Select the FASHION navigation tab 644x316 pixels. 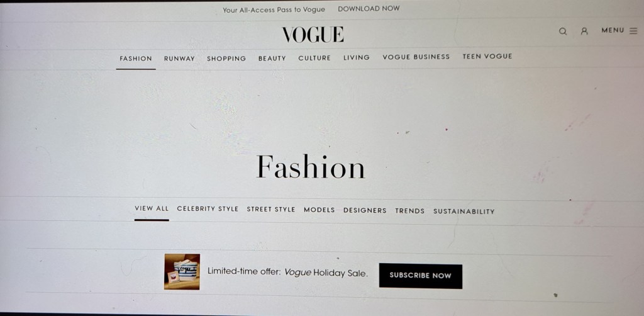(136, 59)
